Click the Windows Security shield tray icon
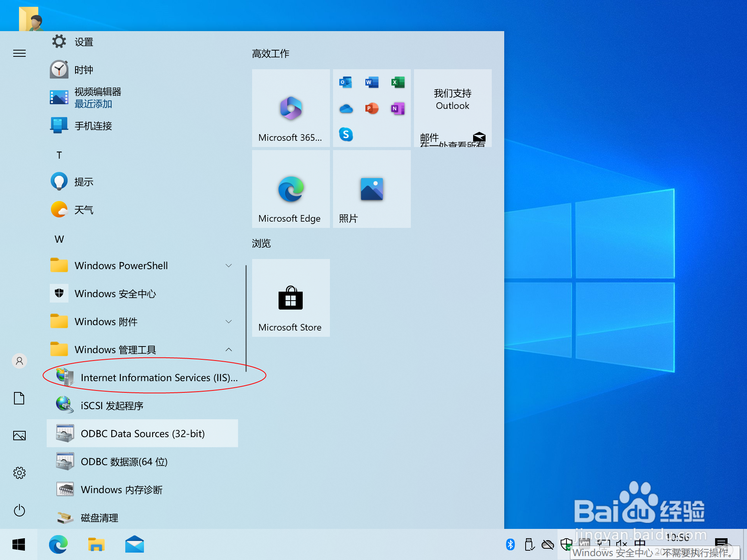The width and height of the screenshot is (747, 560). point(566,544)
